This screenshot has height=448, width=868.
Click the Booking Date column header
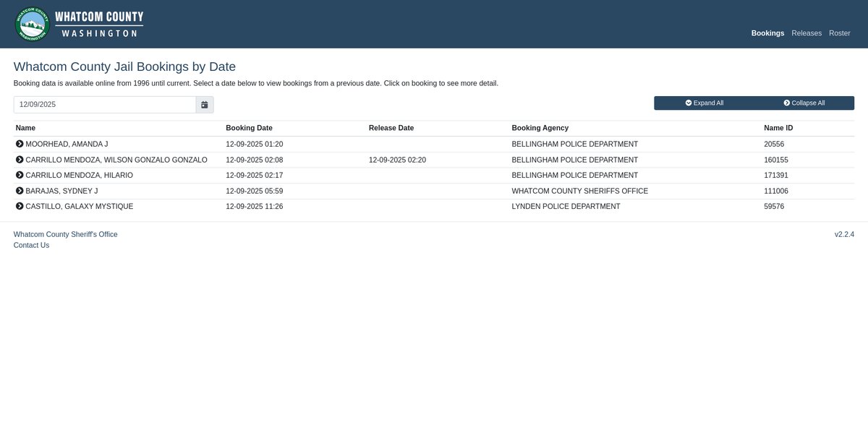[249, 129]
